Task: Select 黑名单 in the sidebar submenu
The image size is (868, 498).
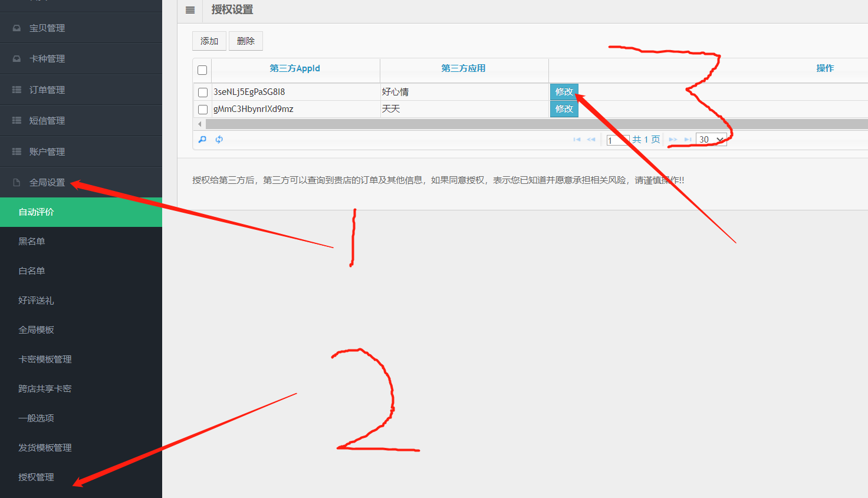Action: pyautogui.click(x=32, y=242)
